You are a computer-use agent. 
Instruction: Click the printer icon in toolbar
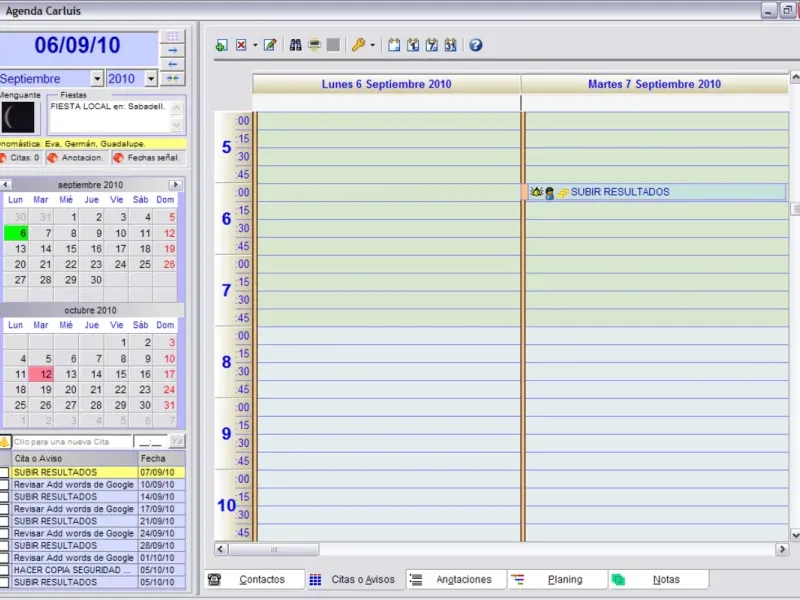[314, 45]
